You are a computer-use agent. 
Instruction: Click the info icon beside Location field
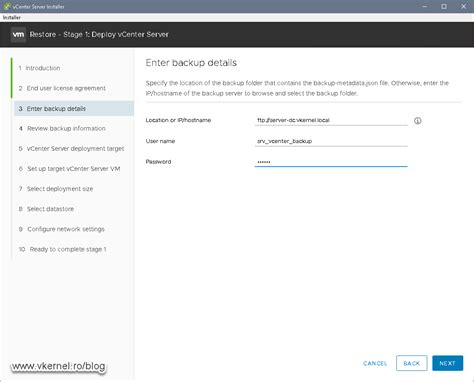tap(417, 121)
